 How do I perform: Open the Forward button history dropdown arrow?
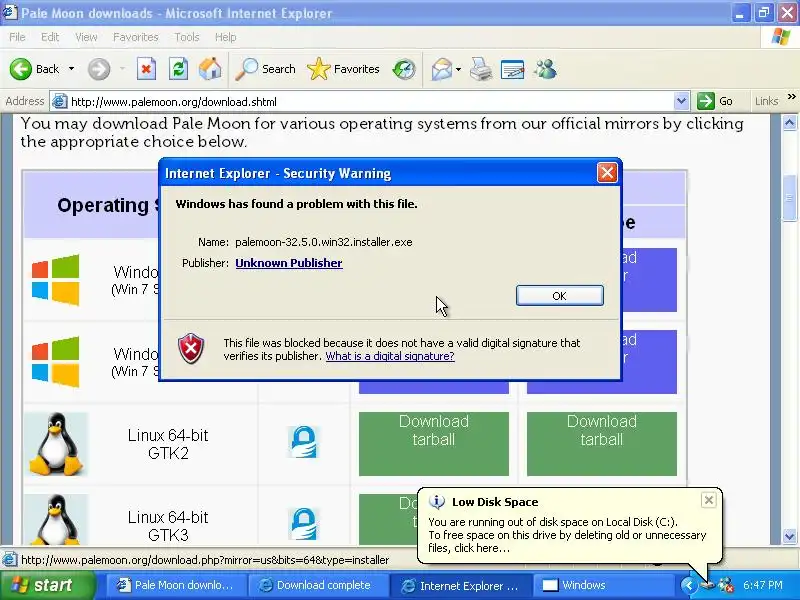(x=122, y=69)
